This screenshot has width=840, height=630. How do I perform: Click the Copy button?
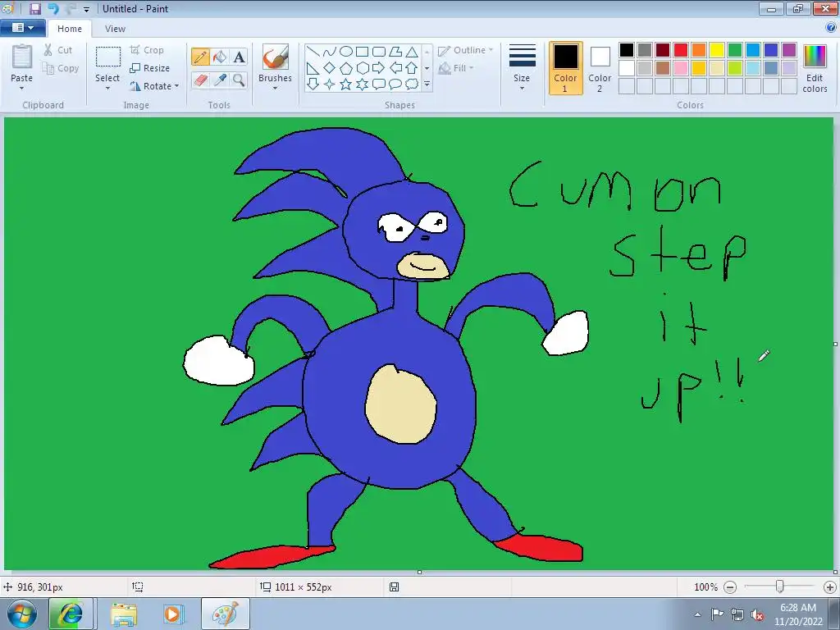coord(61,68)
